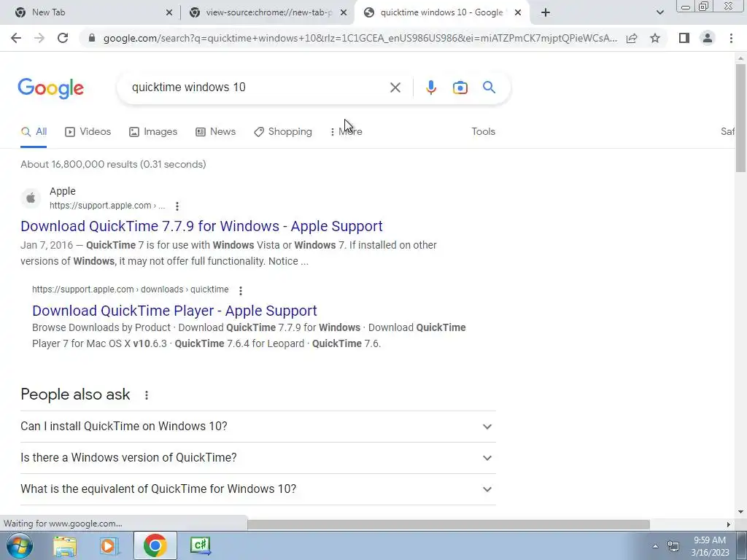Open the Chrome side panel icon

pyautogui.click(x=684, y=38)
